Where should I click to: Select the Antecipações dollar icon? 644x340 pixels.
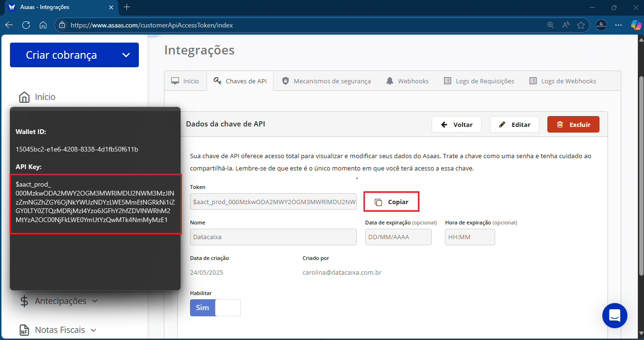(x=24, y=301)
